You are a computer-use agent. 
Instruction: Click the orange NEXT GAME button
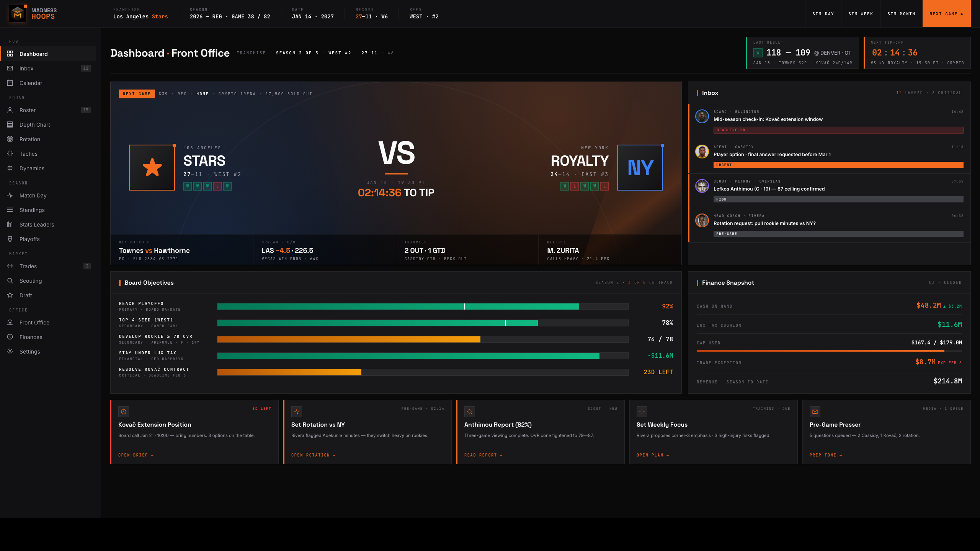coord(946,14)
